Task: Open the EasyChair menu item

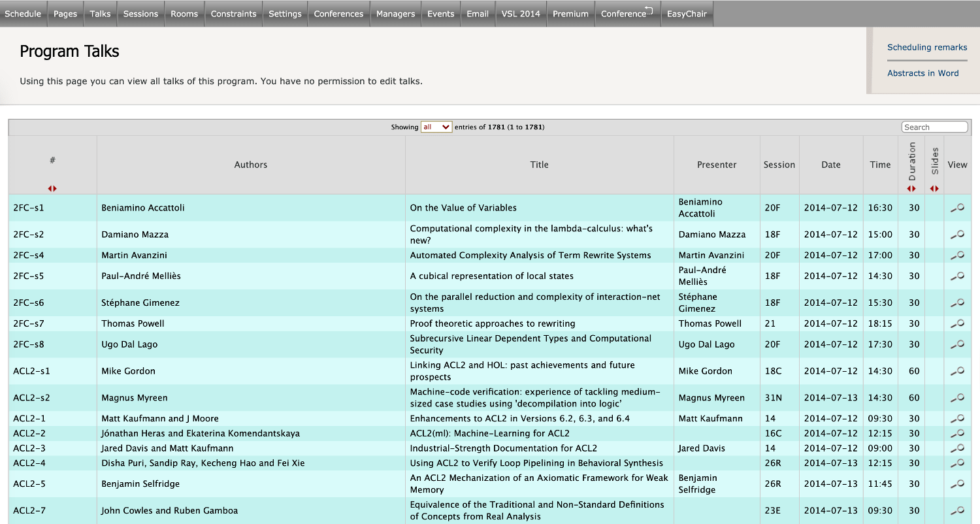Action: (687, 14)
